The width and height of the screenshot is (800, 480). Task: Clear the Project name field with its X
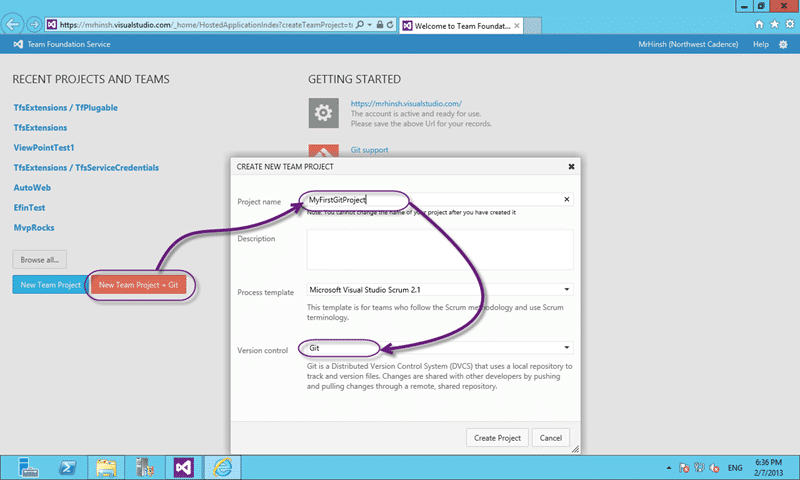pos(566,199)
